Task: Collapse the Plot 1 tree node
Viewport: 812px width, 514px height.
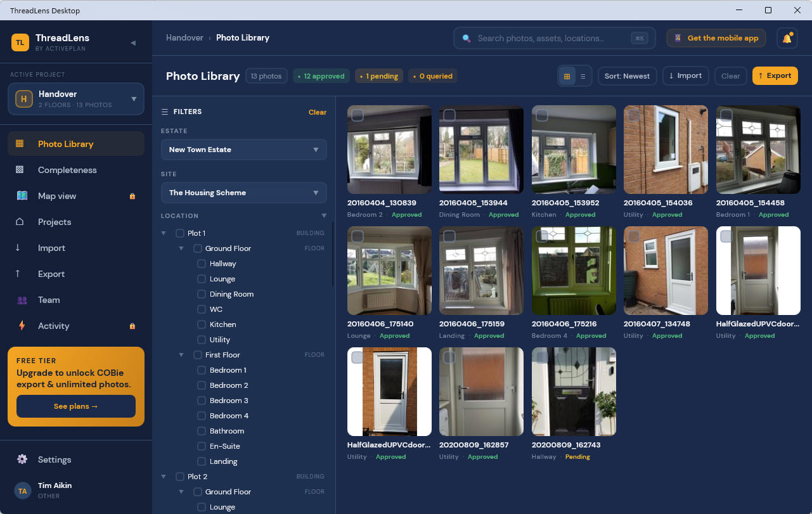Action: [x=164, y=233]
